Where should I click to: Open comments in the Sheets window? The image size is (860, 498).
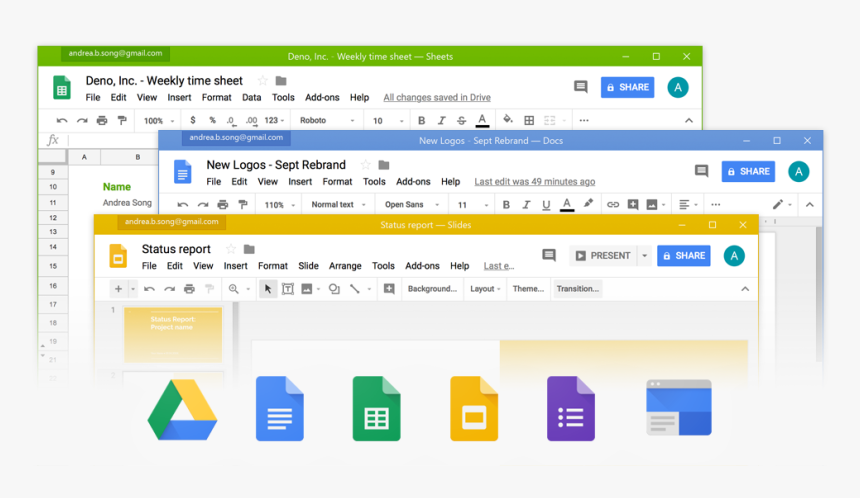coord(581,87)
